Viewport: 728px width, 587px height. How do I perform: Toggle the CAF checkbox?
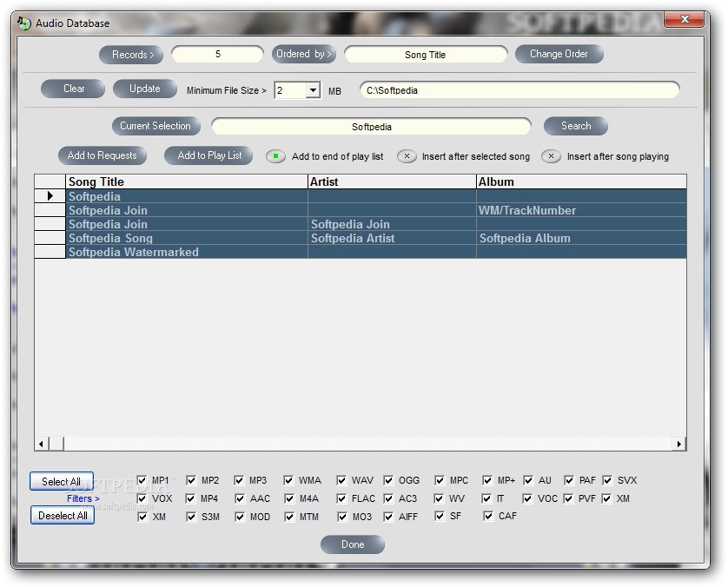point(488,516)
